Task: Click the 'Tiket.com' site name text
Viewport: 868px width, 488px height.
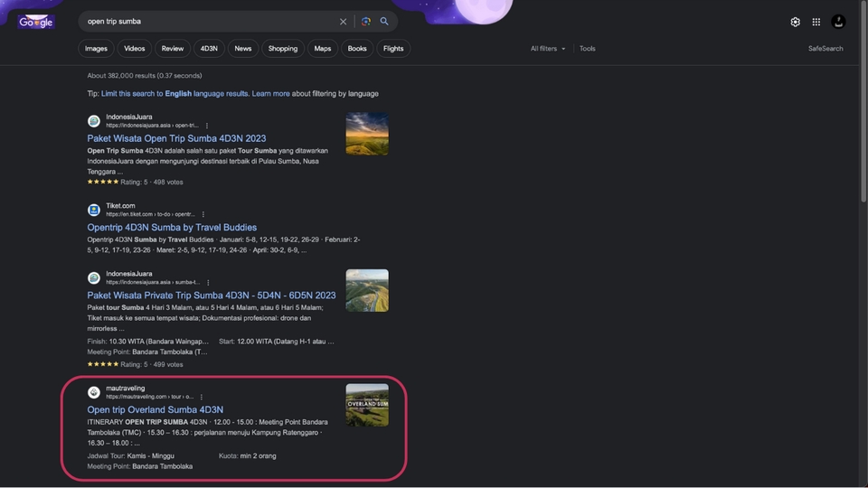Action: click(x=120, y=205)
